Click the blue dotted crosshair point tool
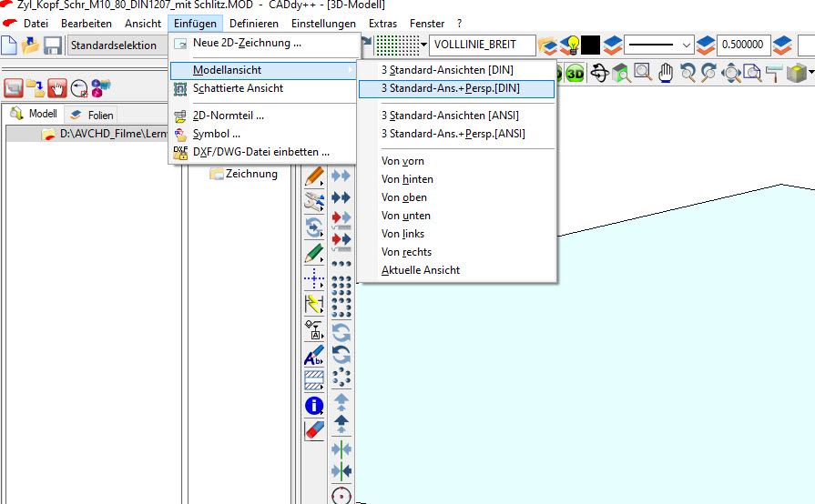This screenshot has height=504, width=815. (314, 278)
